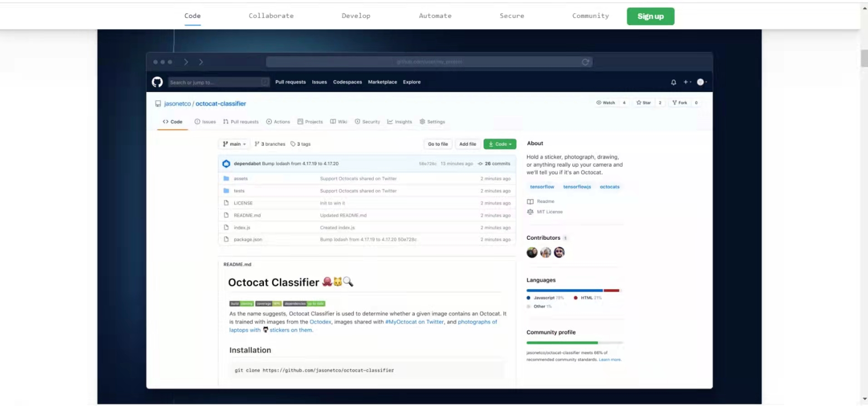This screenshot has width=868, height=406.
Task: Open the main branch dropdown
Action: [x=234, y=144]
